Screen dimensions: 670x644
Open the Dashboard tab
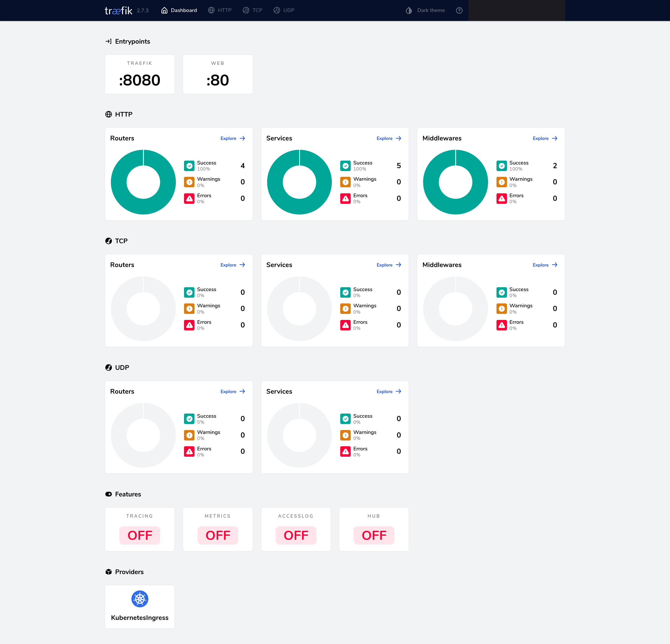pos(179,10)
